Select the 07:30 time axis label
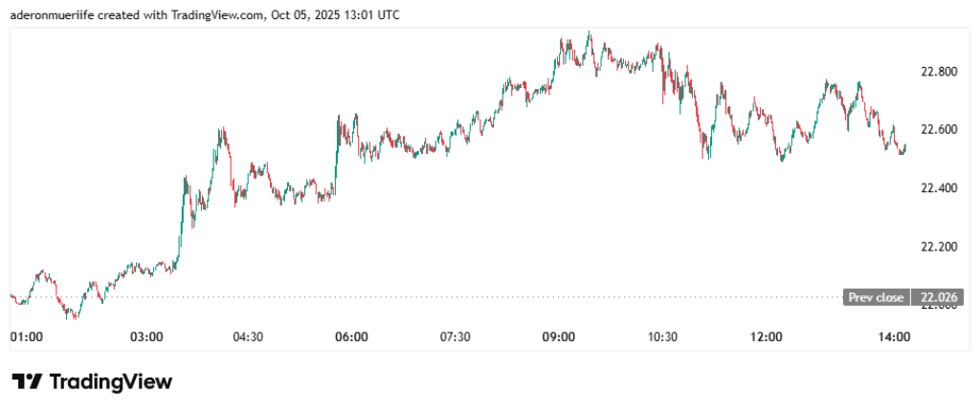This screenshot has height=412, width=980. click(455, 336)
